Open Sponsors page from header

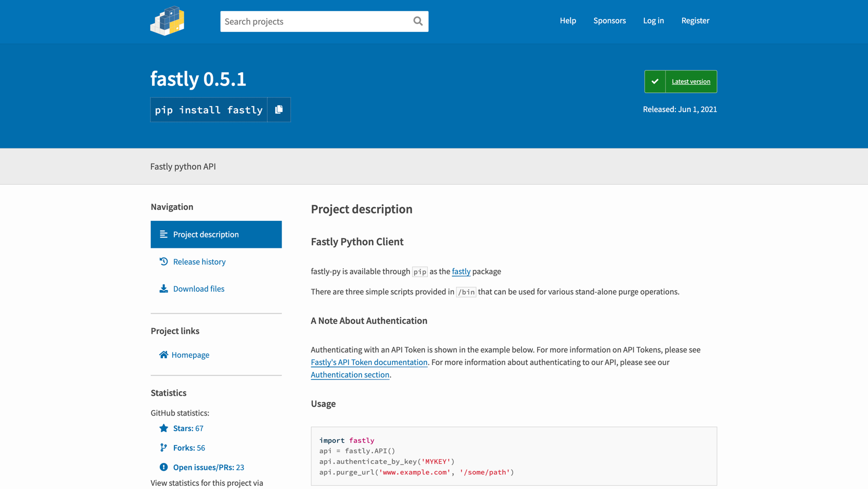tap(609, 21)
